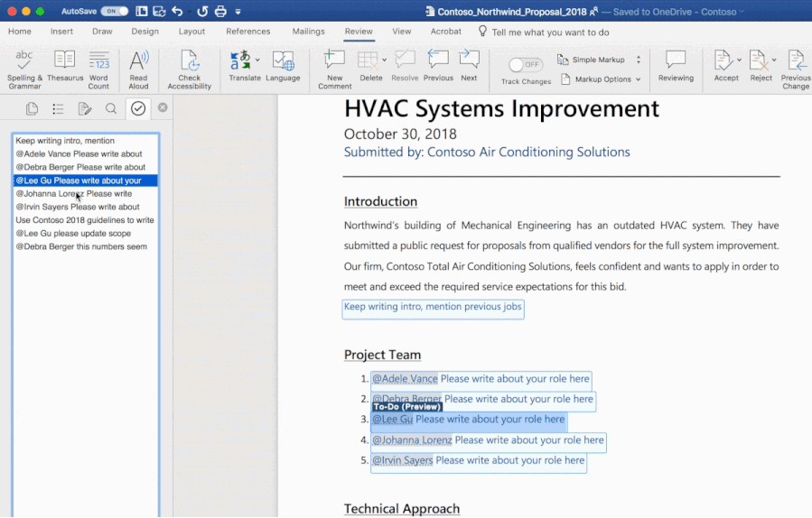Go to Previous Change
The width and height of the screenshot is (812, 518).
pos(796,69)
